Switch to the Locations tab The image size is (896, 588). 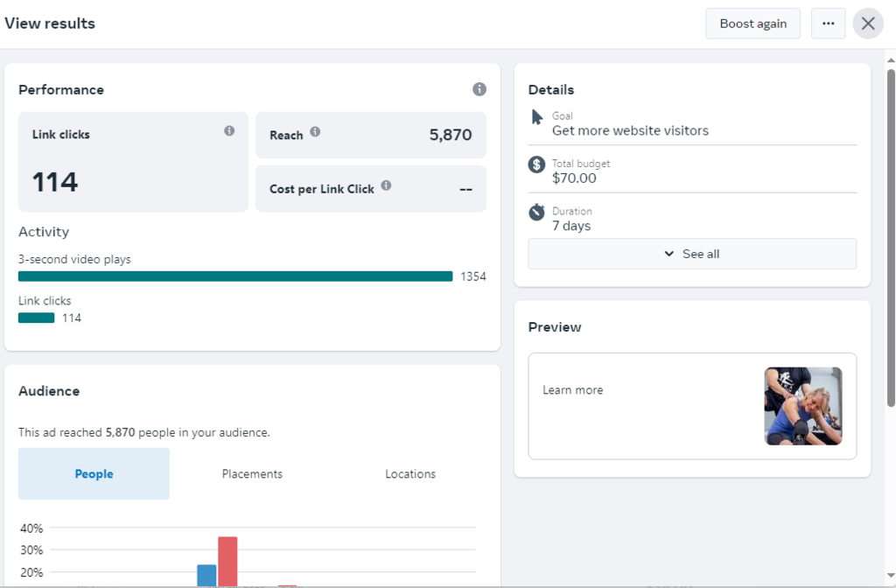pos(410,474)
